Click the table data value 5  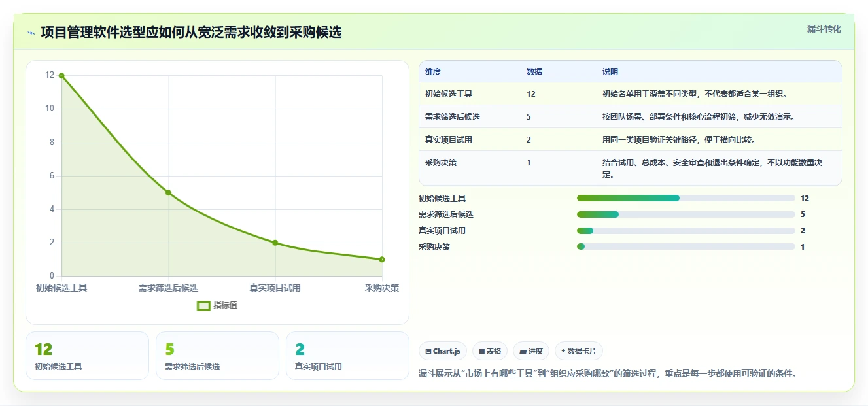click(x=529, y=117)
